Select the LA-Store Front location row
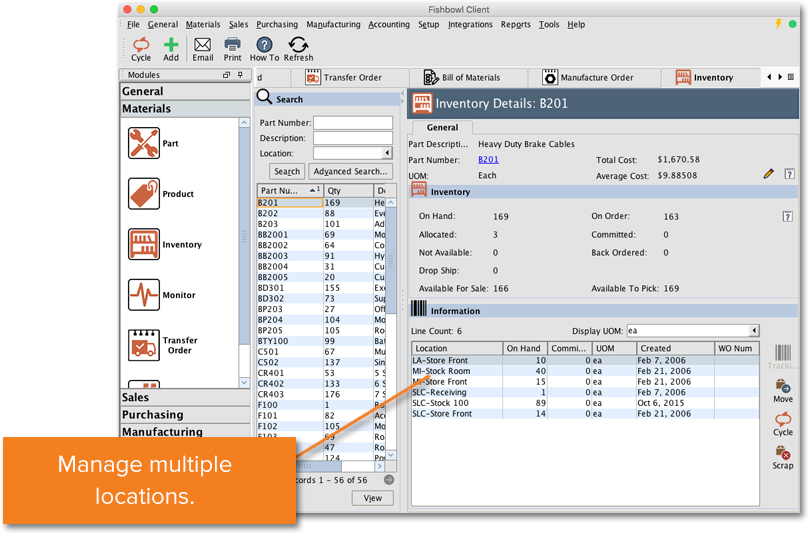 (x=585, y=360)
